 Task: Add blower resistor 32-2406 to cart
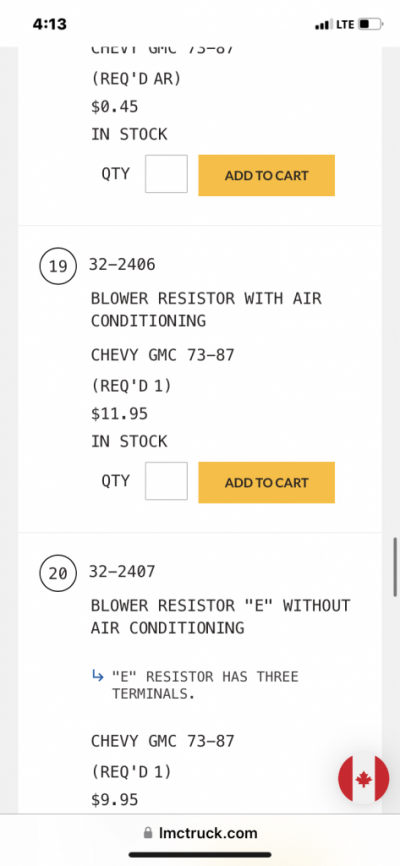[x=266, y=482]
